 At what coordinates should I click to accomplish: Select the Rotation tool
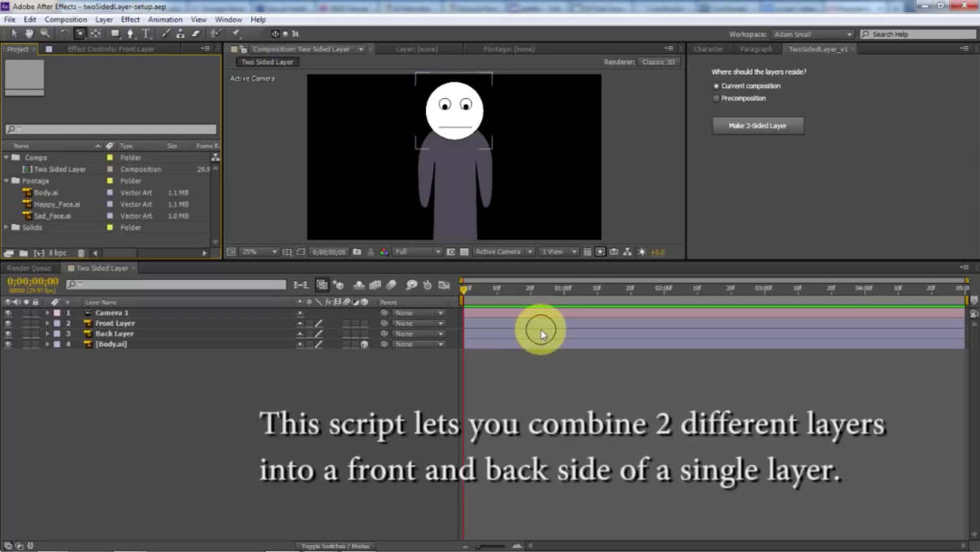(65, 33)
